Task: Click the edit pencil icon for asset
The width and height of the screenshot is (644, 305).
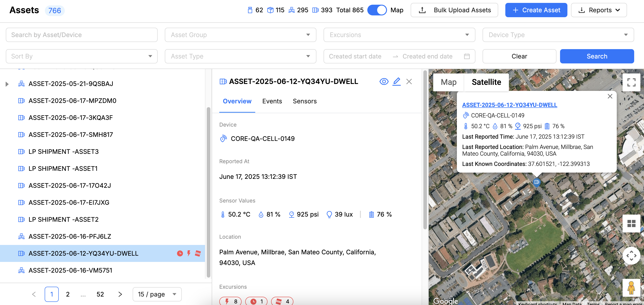Action: [396, 81]
